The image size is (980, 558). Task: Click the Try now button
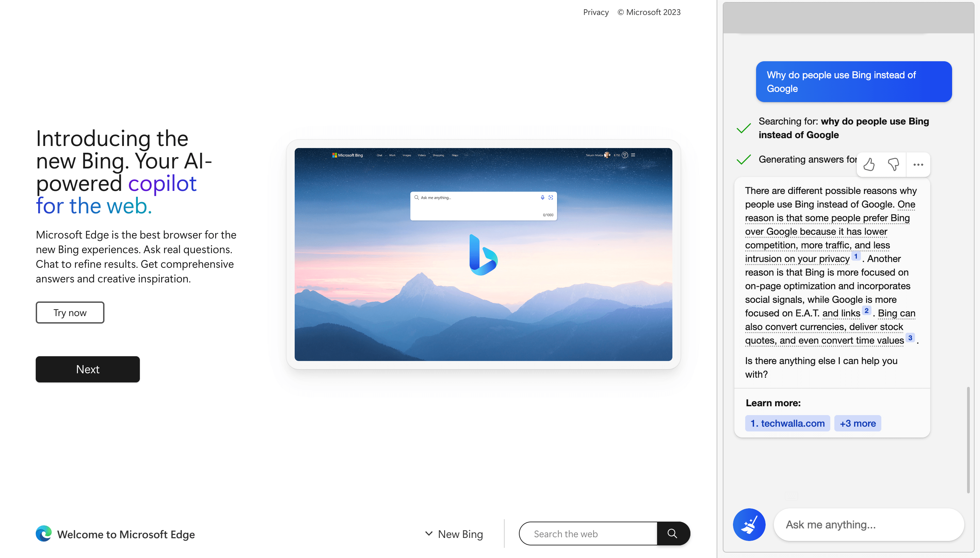click(x=70, y=312)
